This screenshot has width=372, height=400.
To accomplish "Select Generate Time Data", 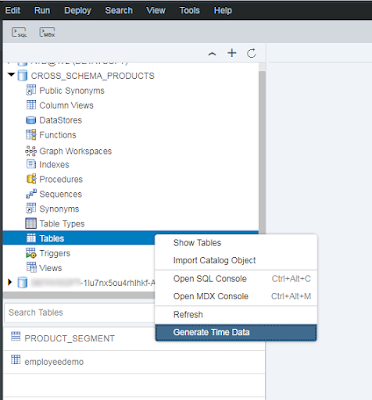I will (236, 332).
